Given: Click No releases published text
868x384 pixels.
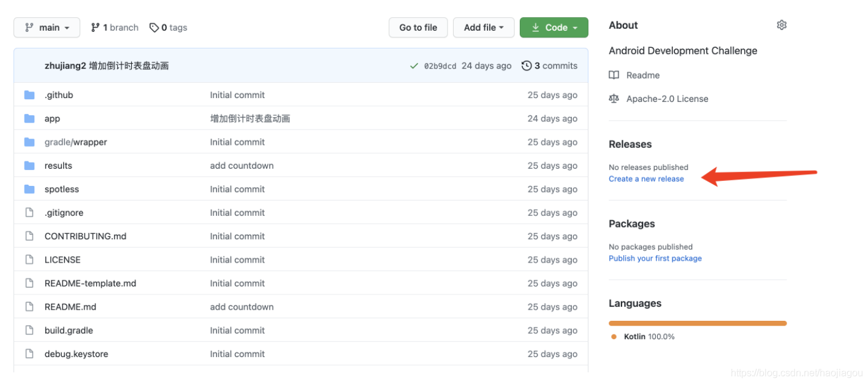Looking at the screenshot, I should [x=649, y=167].
